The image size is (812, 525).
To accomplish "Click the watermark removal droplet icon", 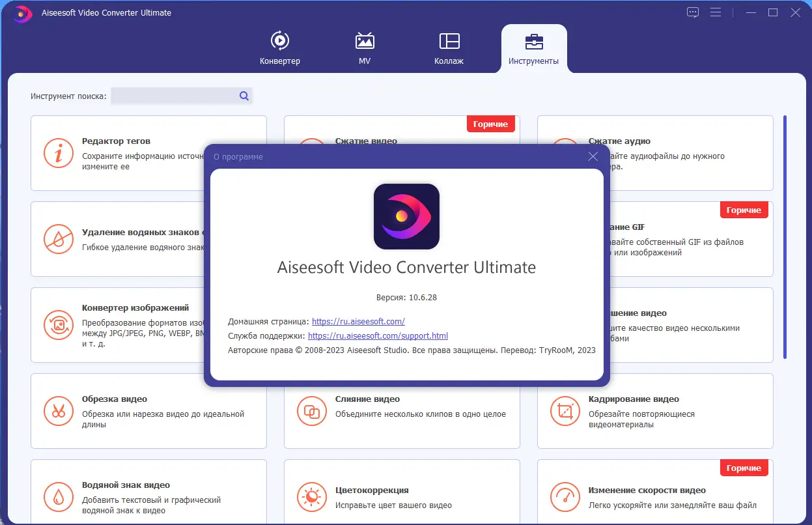I will click(x=59, y=240).
